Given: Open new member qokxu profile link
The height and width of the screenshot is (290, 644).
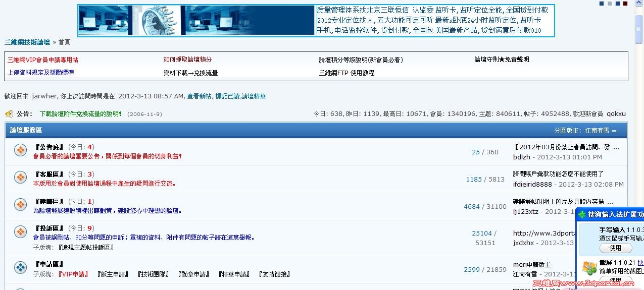Looking at the screenshot, I should point(616,114).
